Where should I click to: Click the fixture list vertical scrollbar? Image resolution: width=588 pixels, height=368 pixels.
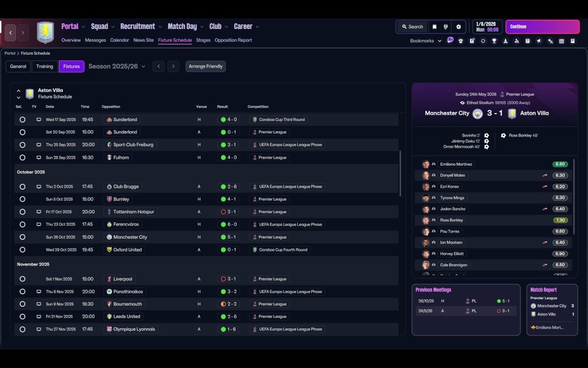coord(400,172)
